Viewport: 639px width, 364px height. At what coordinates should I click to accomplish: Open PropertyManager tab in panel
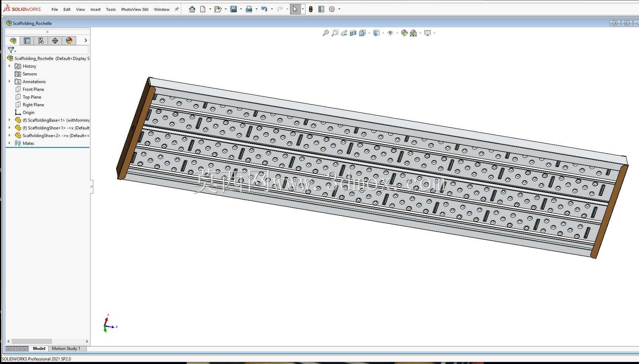click(x=27, y=40)
